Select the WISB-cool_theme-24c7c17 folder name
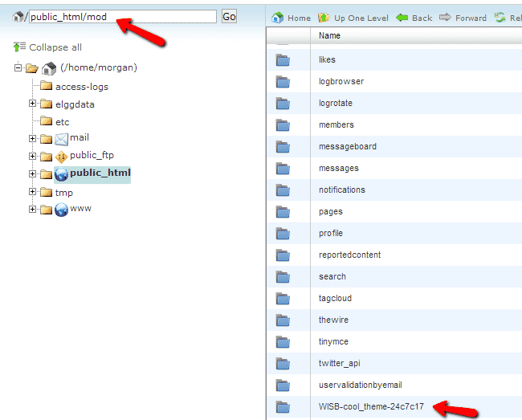The image size is (522, 420). 371,406
